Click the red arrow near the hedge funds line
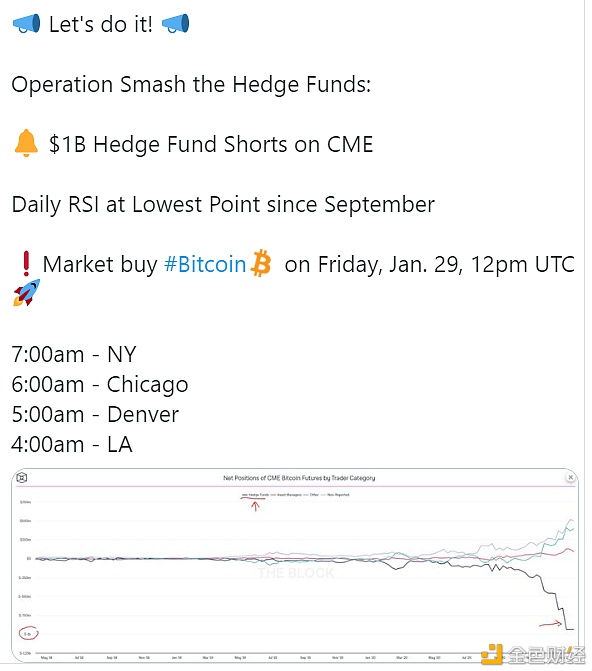 (550, 624)
